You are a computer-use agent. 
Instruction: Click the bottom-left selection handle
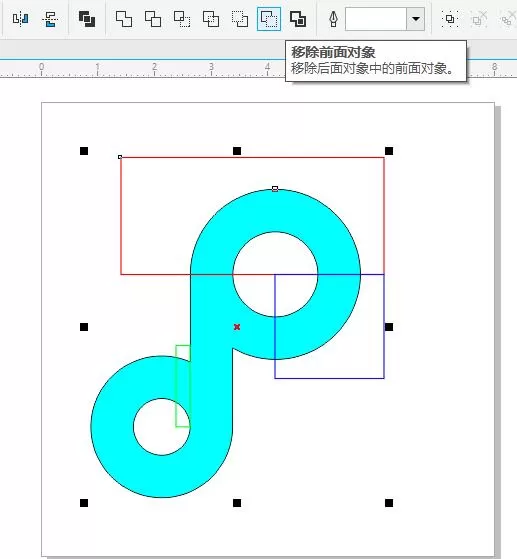[x=84, y=503]
